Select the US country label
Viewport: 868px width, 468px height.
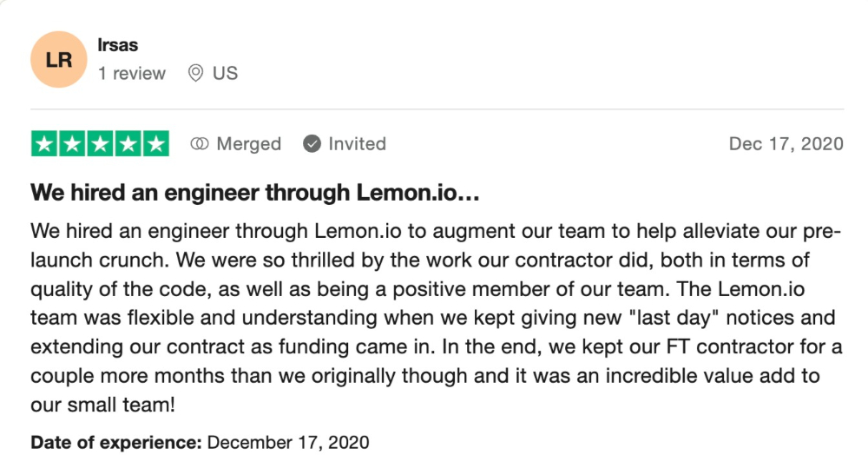(x=226, y=73)
